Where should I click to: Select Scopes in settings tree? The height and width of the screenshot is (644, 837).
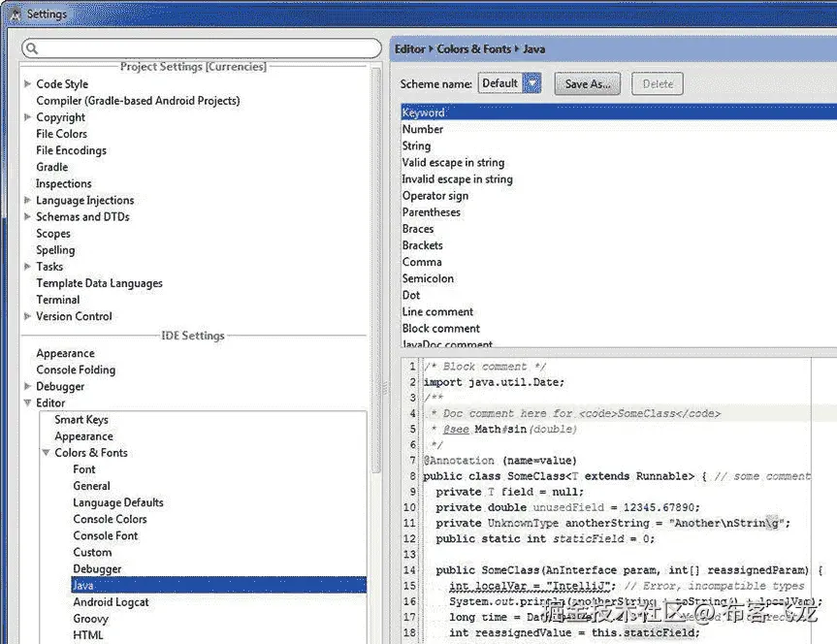52,234
